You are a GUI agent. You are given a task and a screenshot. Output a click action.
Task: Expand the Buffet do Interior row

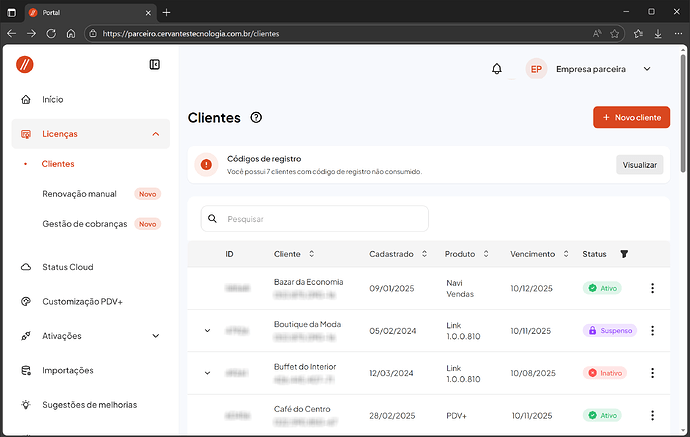(x=208, y=373)
